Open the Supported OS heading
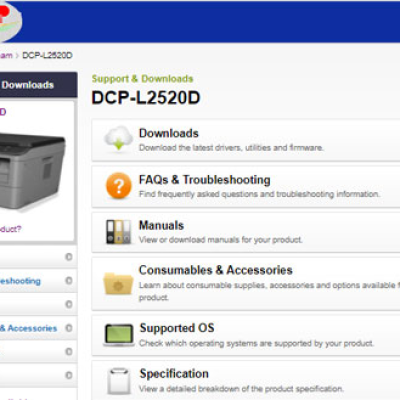This screenshot has height=400, width=400. pos(177,328)
